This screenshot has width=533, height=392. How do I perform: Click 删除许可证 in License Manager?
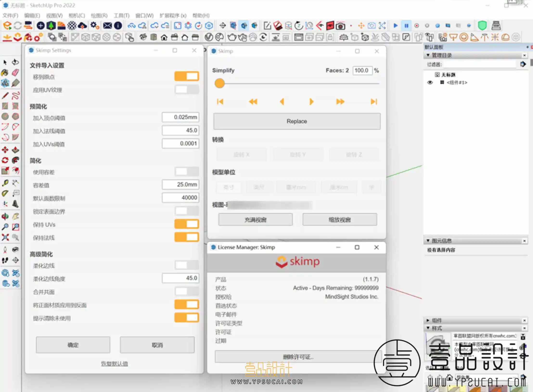[x=298, y=357]
